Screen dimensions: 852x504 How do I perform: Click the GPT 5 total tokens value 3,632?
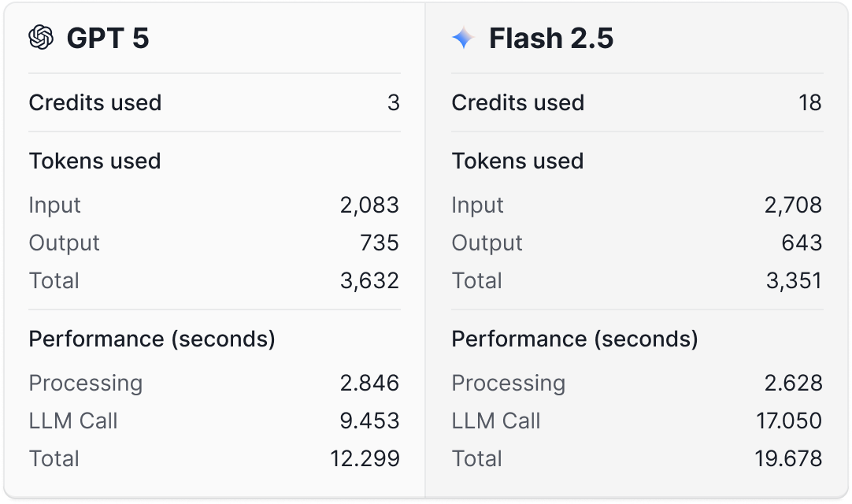(370, 281)
